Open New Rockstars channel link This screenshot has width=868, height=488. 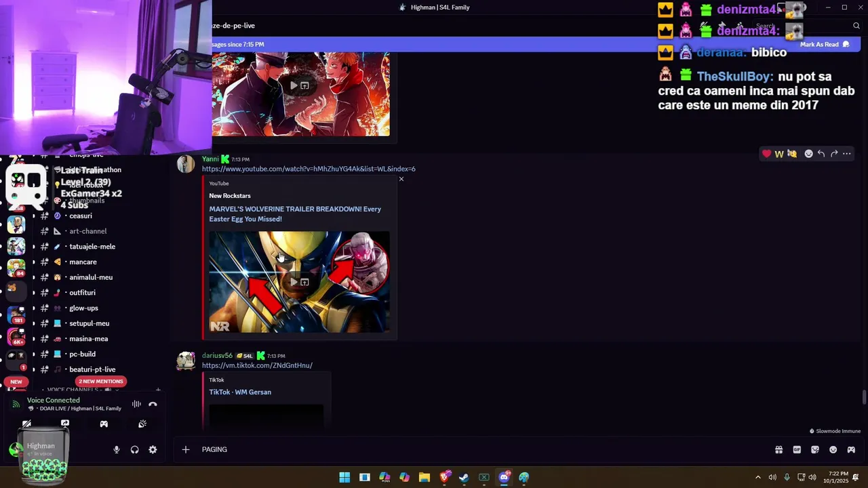[230, 196]
